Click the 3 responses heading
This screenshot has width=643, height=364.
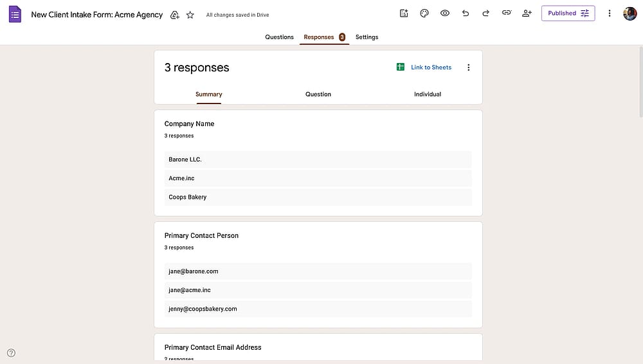click(197, 68)
